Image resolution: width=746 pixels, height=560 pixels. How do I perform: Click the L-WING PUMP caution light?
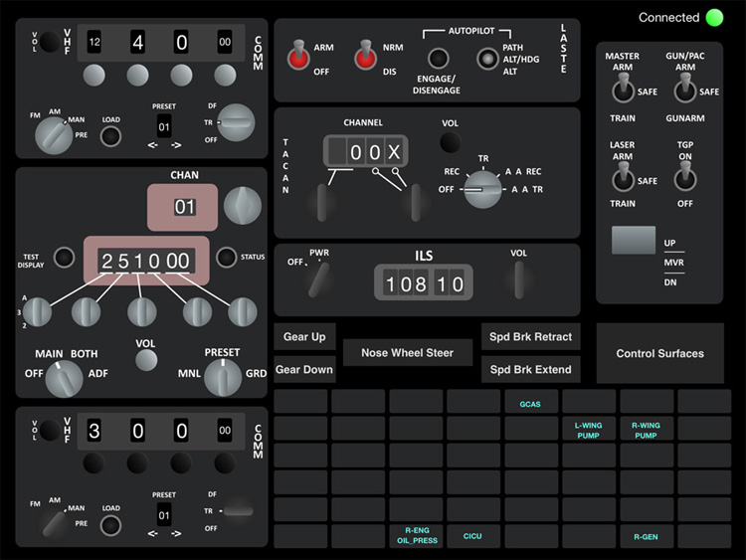point(588,430)
